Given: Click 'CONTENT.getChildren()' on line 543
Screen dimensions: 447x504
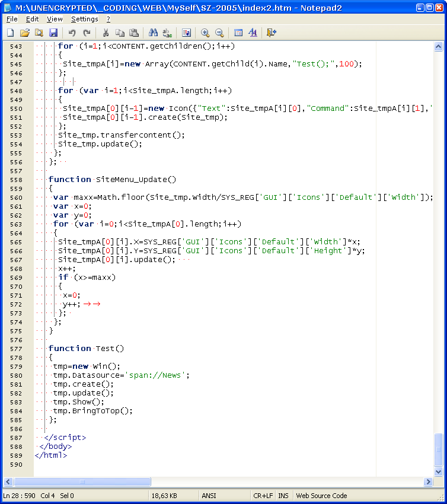Looking at the screenshot, I should click(x=163, y=46).
